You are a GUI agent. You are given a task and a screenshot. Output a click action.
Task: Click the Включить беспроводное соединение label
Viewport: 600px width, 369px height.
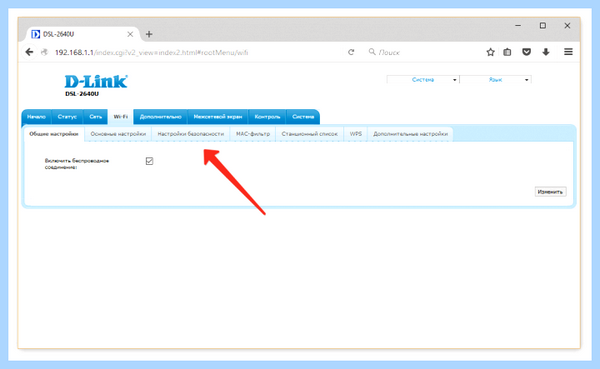77,164
